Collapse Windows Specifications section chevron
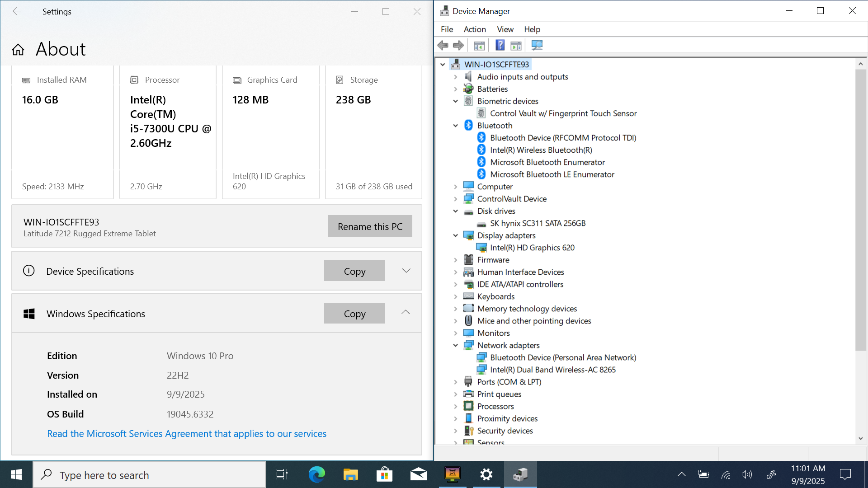 point(406,312)
